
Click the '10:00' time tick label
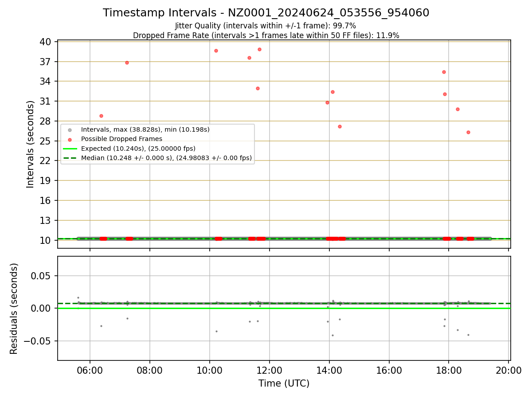click(210, 370)
